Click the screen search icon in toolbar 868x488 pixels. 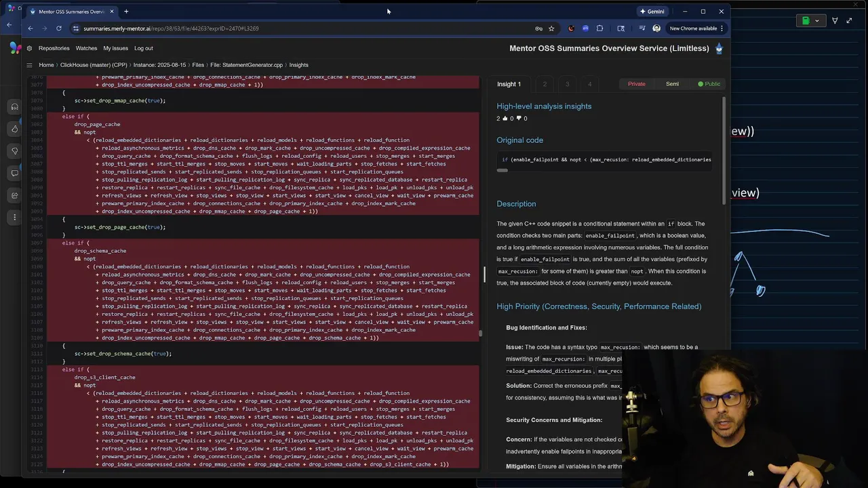click(620, 28)
